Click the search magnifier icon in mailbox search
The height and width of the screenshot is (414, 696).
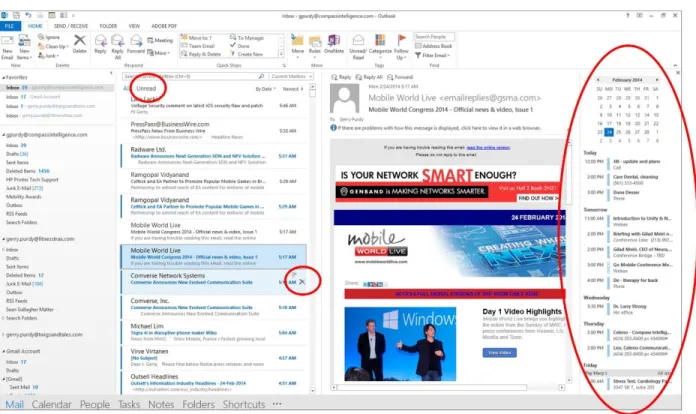pyautogui.click(x=261, y=76)
